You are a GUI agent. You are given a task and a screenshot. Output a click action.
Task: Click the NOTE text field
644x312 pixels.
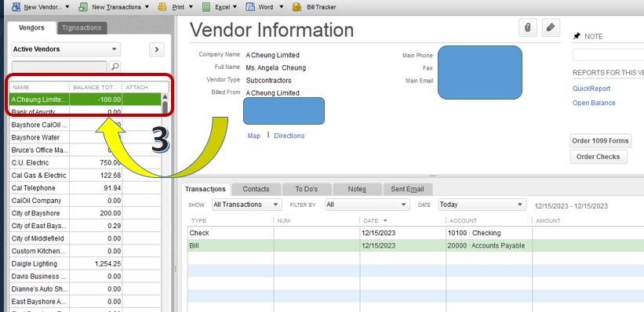click(x=608, y=55)
